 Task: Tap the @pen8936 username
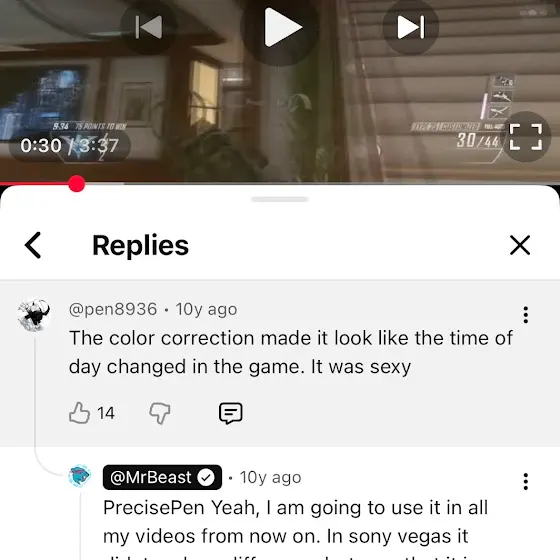pos(113,309)
